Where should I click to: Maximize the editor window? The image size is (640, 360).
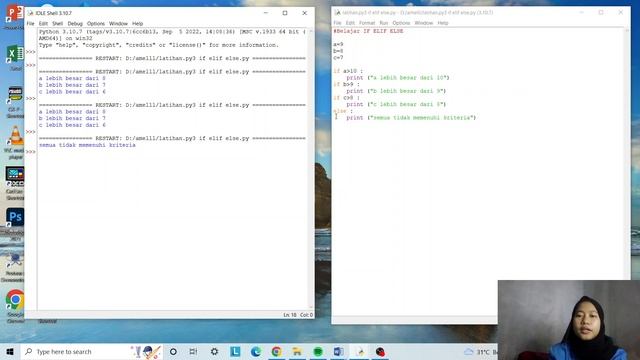tap(601, 13)
